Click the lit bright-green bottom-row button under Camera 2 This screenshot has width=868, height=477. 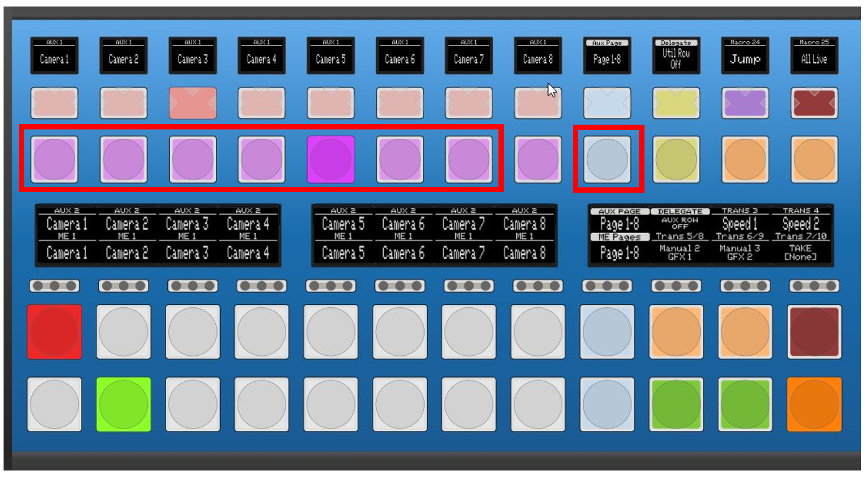tap(124, 404)
